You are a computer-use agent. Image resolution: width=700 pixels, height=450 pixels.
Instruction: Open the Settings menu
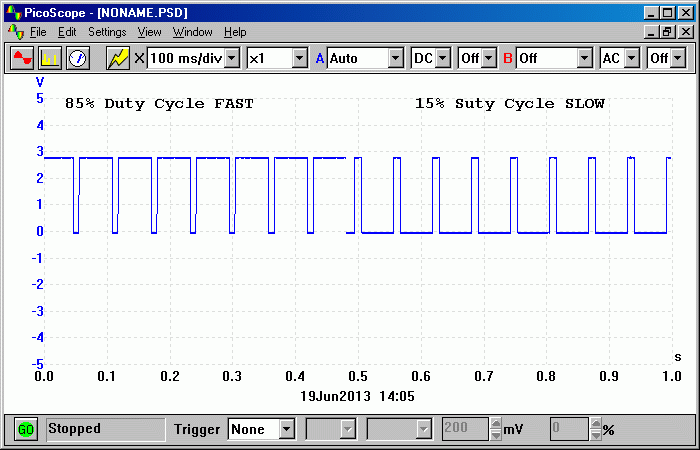point(107,32)
